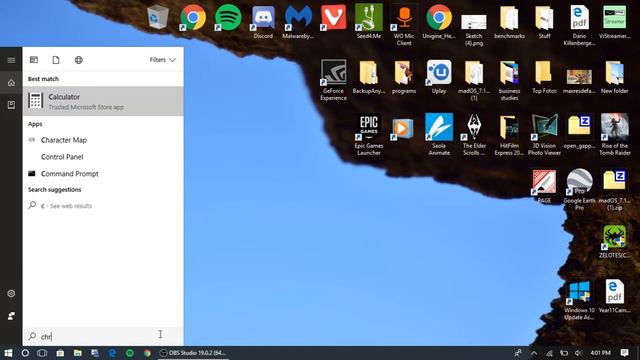Launch the VrStreamer desktop shortcut
The width and height of the screenshot is (640, 360).
(614, 22)
